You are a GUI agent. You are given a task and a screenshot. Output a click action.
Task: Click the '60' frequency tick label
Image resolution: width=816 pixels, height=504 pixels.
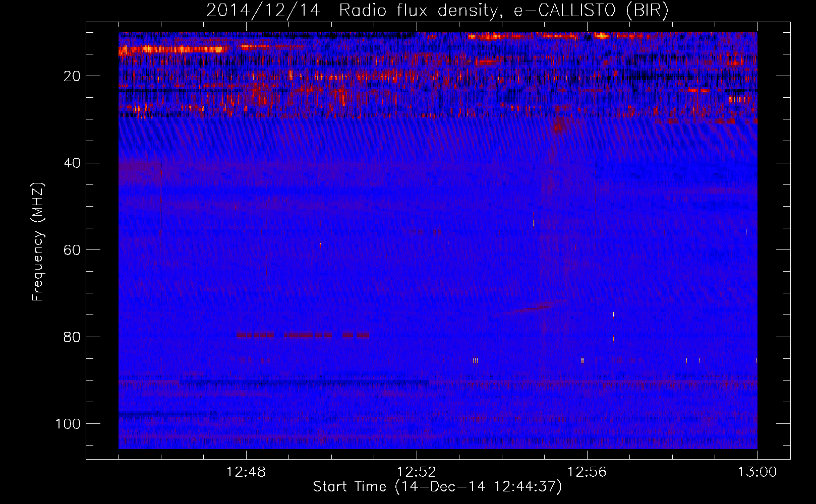[x=73, y=250]
